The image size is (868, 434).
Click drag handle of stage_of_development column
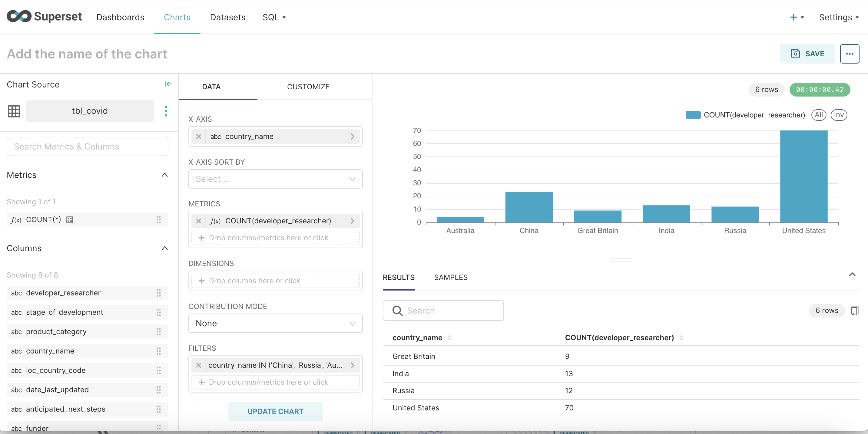[x=158, y=312]
